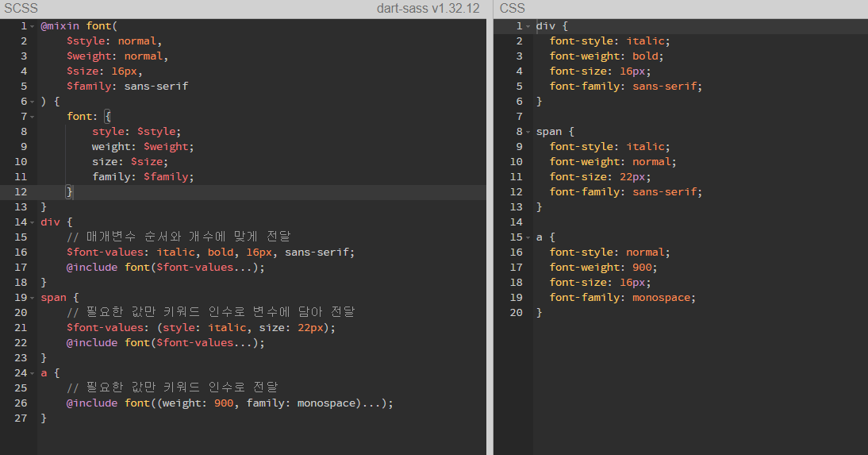
Task: Click '$style: normal,' on SCSS line 2
Action: (x=114, y=41)
